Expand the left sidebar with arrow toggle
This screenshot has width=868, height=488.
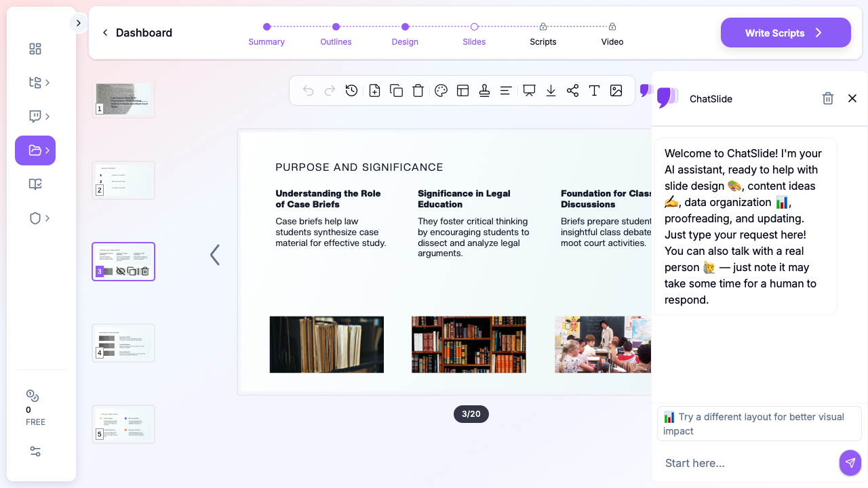click(78, 23)
